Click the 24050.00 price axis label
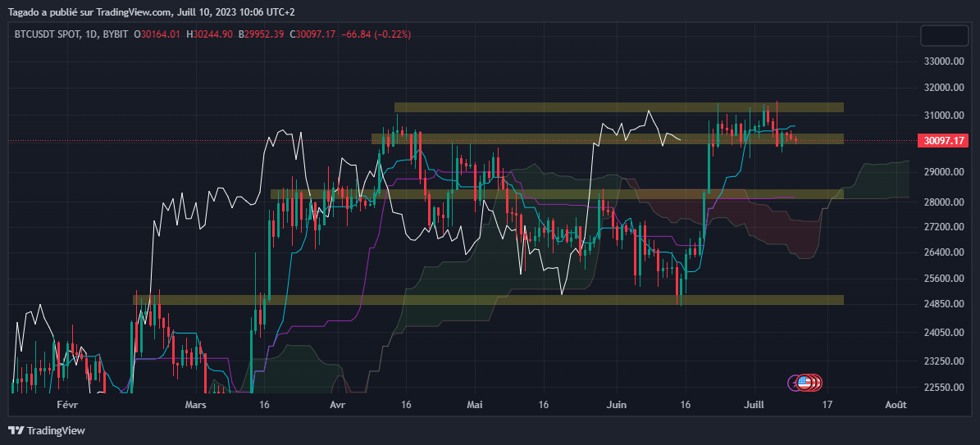Screen dimensions: 980x445 pos(944,333)
